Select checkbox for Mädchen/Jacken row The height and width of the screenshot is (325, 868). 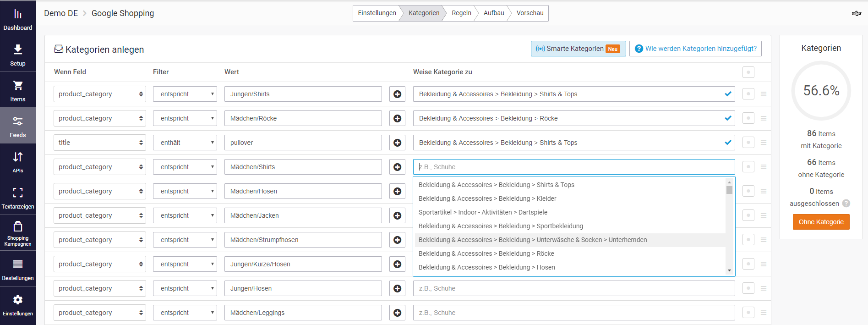(748, 215)
